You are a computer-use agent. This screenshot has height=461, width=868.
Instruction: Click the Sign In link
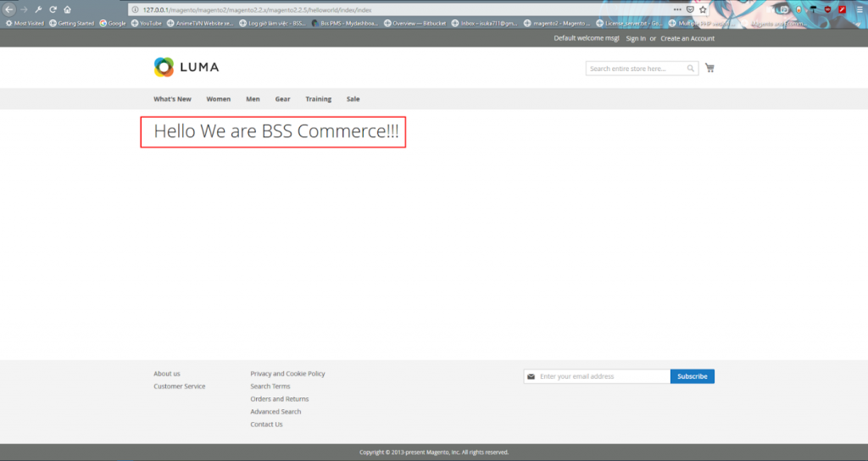click(x=636, y=38)
